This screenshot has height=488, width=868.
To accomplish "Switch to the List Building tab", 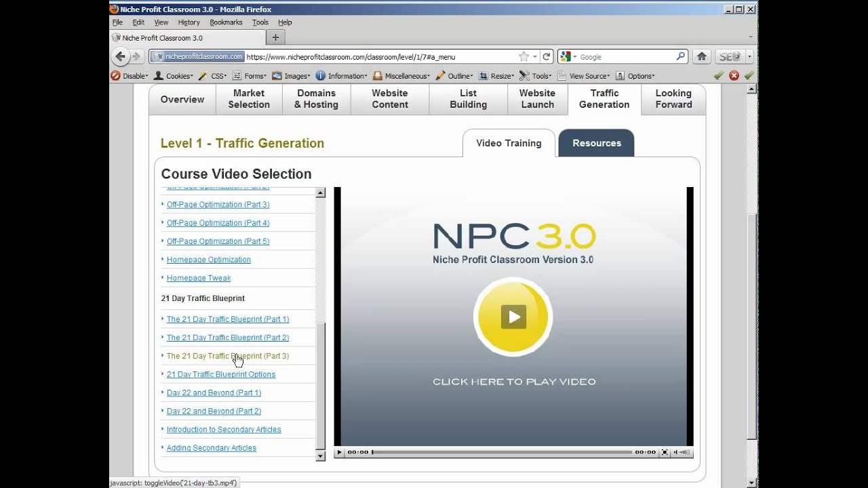I will 469,99.
